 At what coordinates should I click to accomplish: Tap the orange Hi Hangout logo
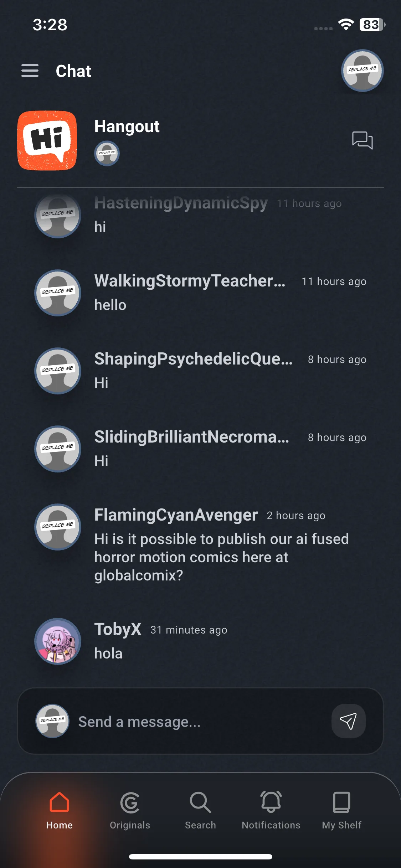click(x=47, y=140)
